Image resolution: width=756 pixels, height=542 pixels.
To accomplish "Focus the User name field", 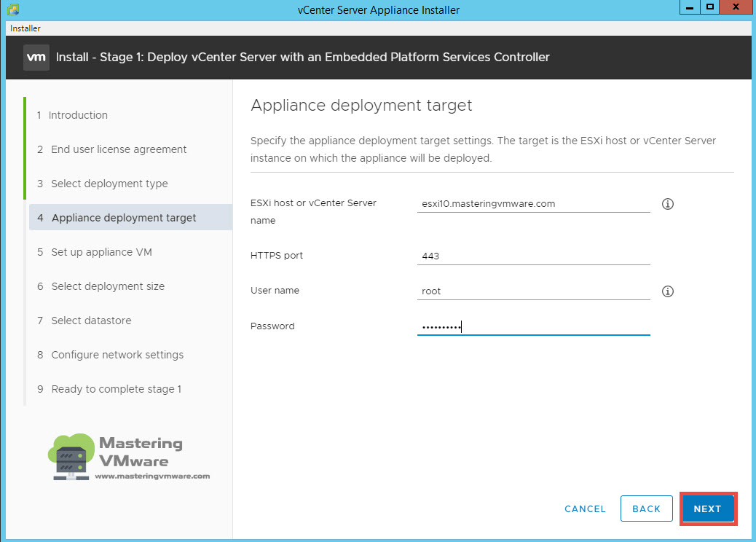I will pos(533,291).
